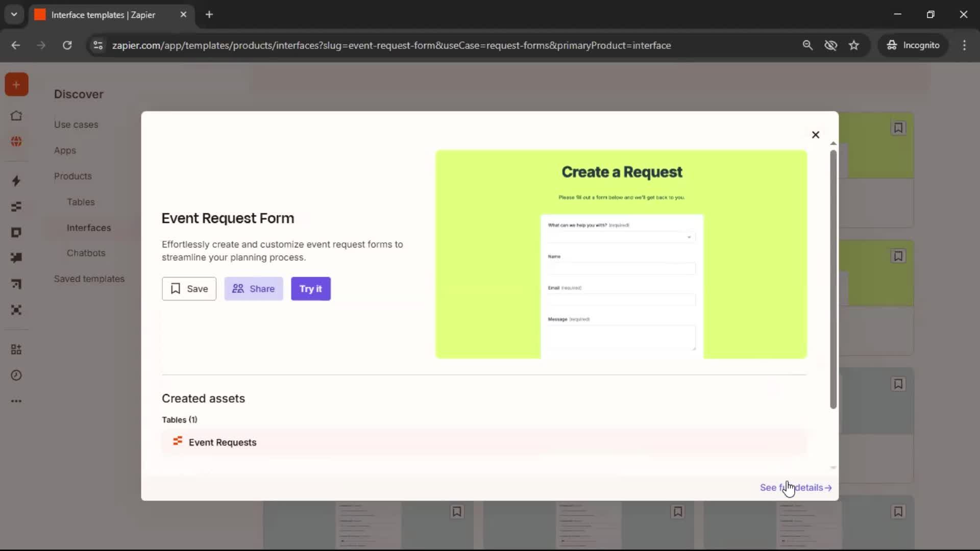Open the Discover globe icon in sidebar
Image resolution: width=980 pixels, height=551 pixels.
(x=16, y=141)
